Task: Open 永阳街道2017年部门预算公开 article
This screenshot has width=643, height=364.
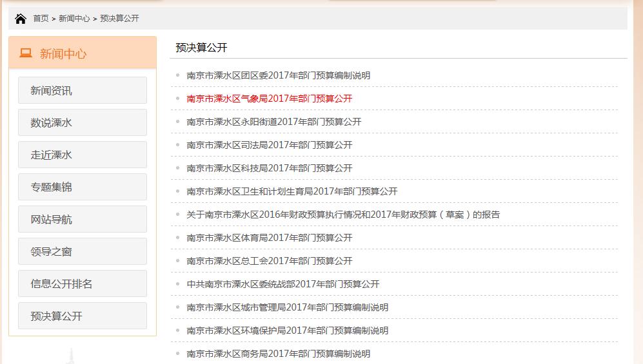Action: click(x=273, y=122)
